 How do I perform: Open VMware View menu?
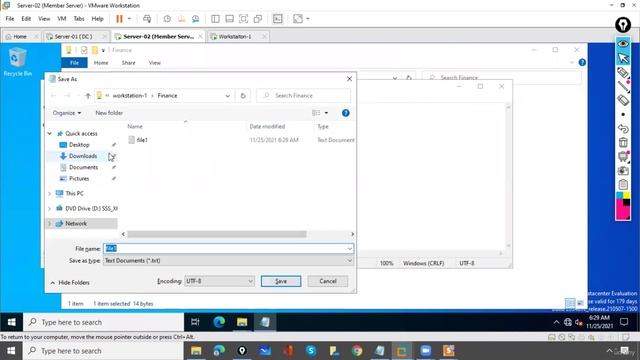[44, 19]
